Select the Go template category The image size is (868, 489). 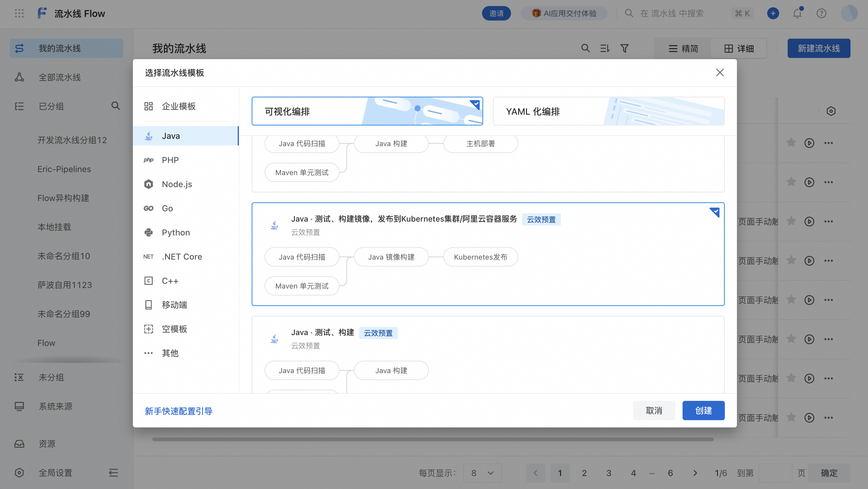point(186,209)
